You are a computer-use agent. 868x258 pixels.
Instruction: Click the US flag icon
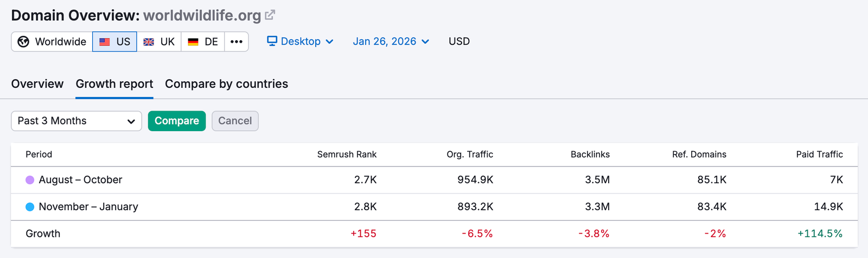point(105,42)
